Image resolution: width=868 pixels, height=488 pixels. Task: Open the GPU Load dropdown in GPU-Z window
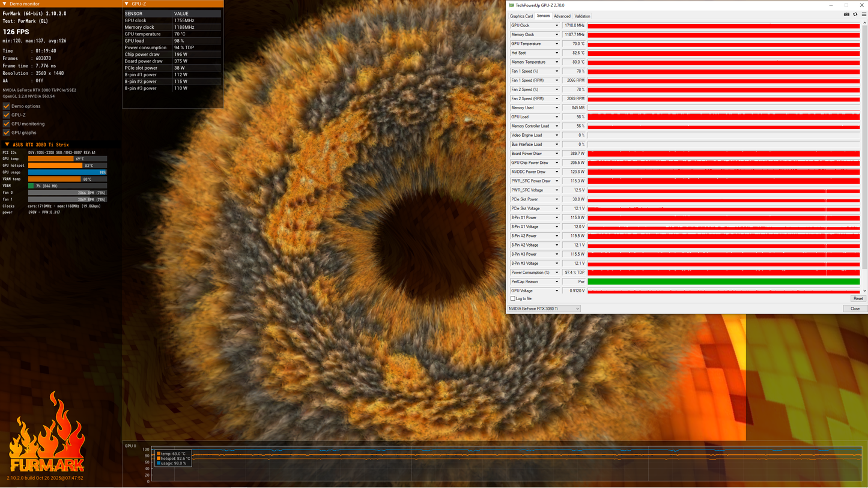(557, 117)
